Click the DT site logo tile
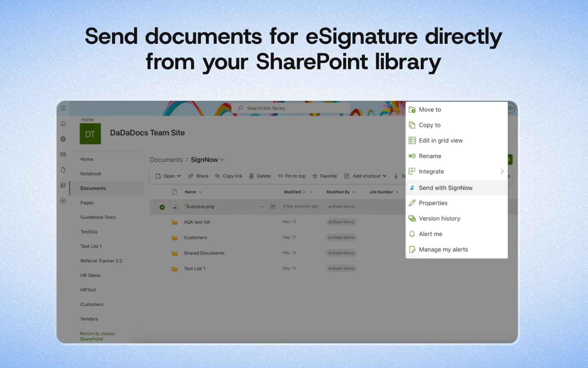This screenshot has width=588, height=368. (x=90, y=134)
